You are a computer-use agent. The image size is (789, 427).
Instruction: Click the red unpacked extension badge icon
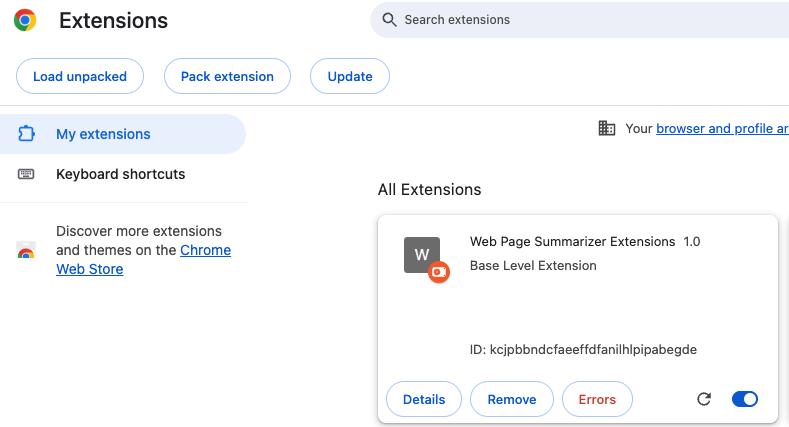coord(438,272)
